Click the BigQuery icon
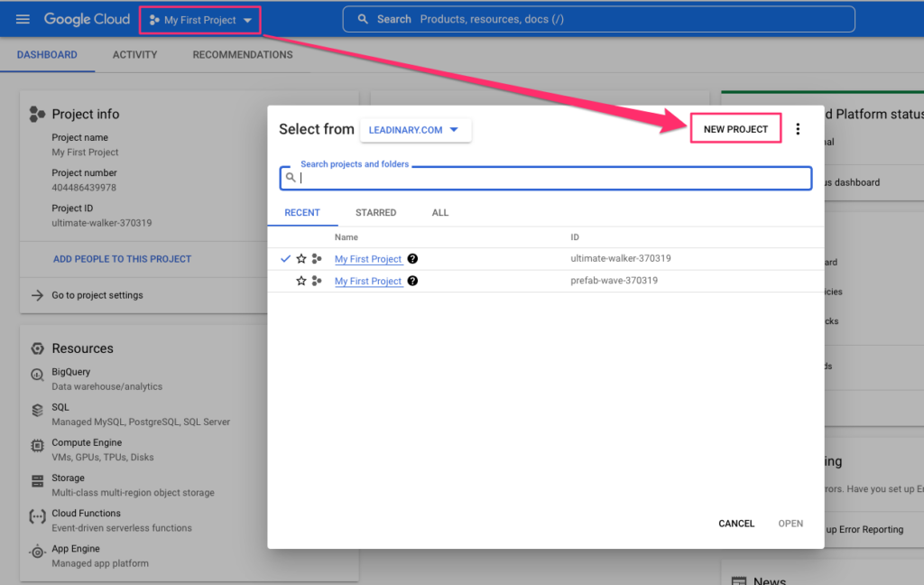 (37, 375)
